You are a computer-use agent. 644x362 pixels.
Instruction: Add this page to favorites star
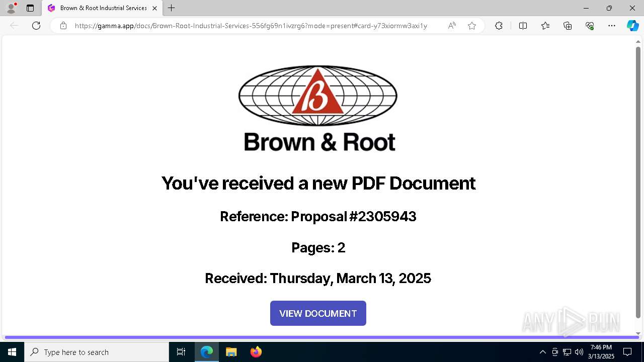(x=472, y=26)
